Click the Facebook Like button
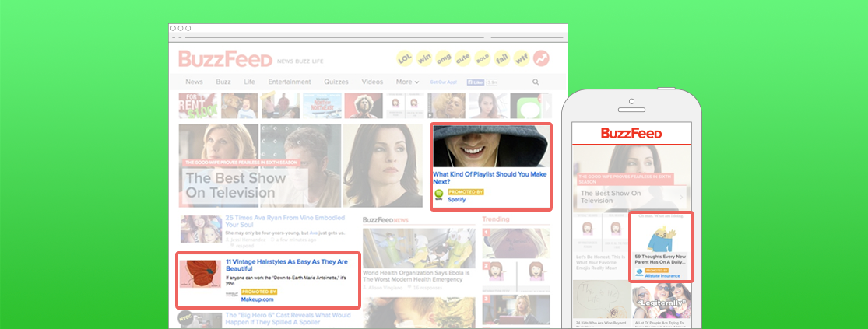 (476, 82)
